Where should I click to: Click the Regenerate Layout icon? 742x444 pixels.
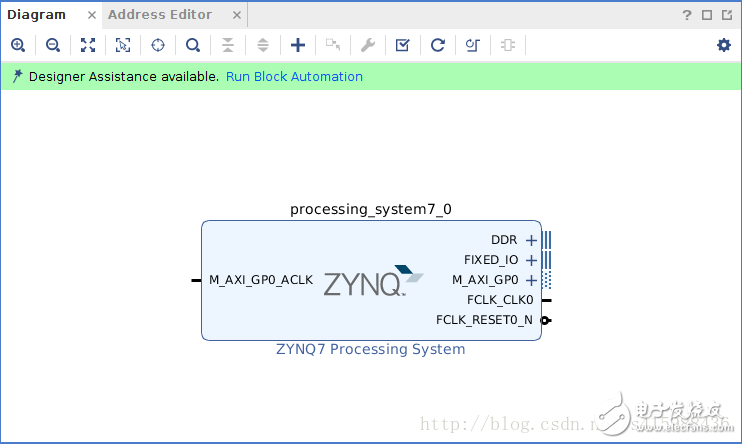click(438, 45)
